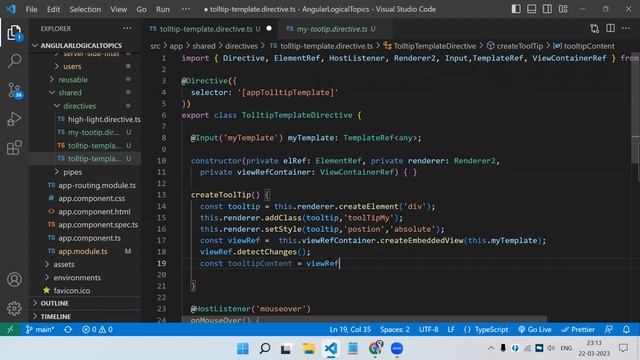This screenshot has height=360, width=640.
Task: Open the View menu
Action: pyautogui.click(x=118, y=9)
